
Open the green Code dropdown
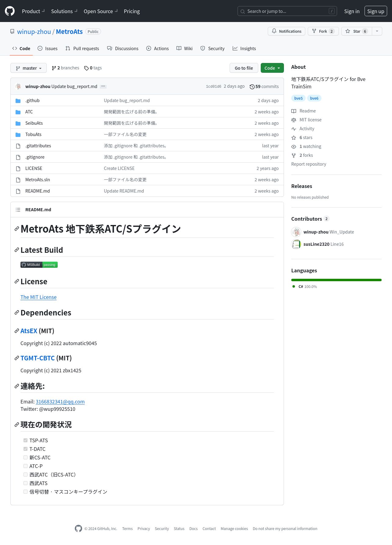pyautogui.click(x=272, y=68)
